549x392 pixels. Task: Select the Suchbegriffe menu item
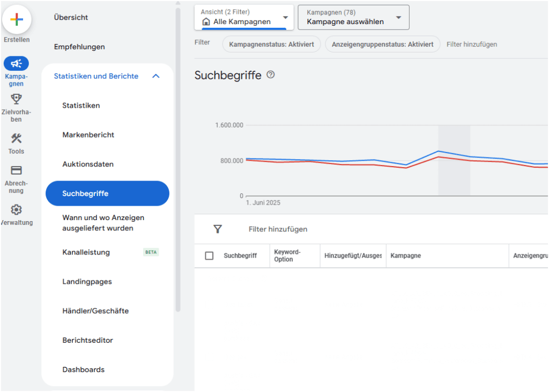point(107,193)
